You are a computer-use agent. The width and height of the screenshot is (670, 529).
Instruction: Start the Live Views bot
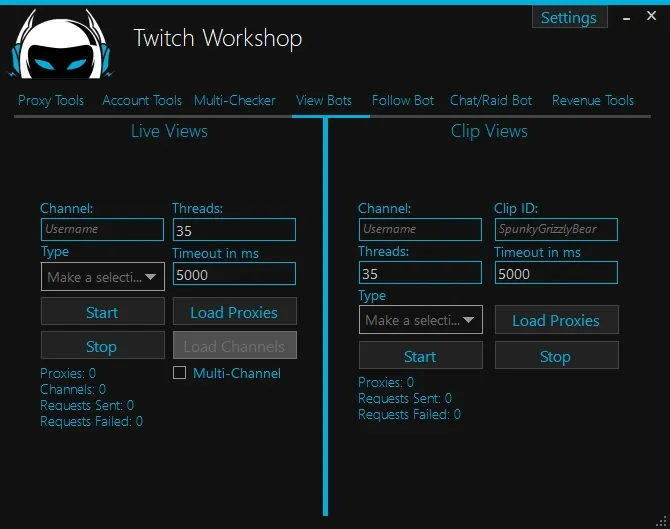pos(103,312)
